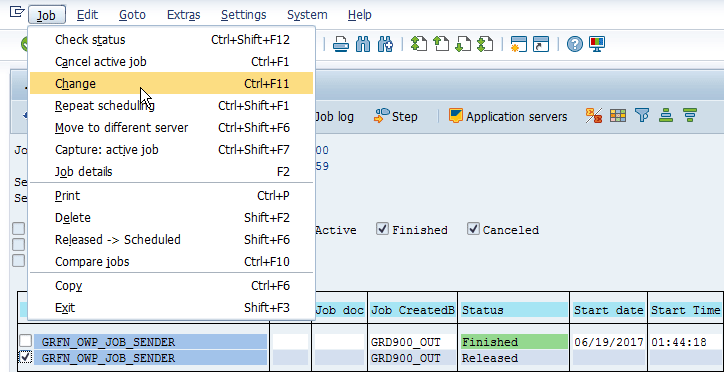Expand the Settings menu
The image size is (724, 372).
243,15
